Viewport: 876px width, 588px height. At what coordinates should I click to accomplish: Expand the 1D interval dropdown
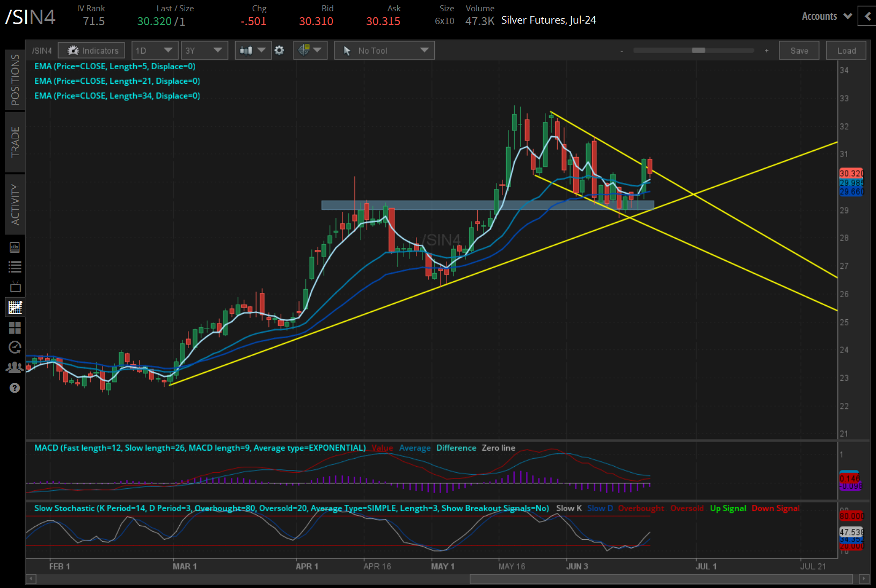[x=155, y=50]
